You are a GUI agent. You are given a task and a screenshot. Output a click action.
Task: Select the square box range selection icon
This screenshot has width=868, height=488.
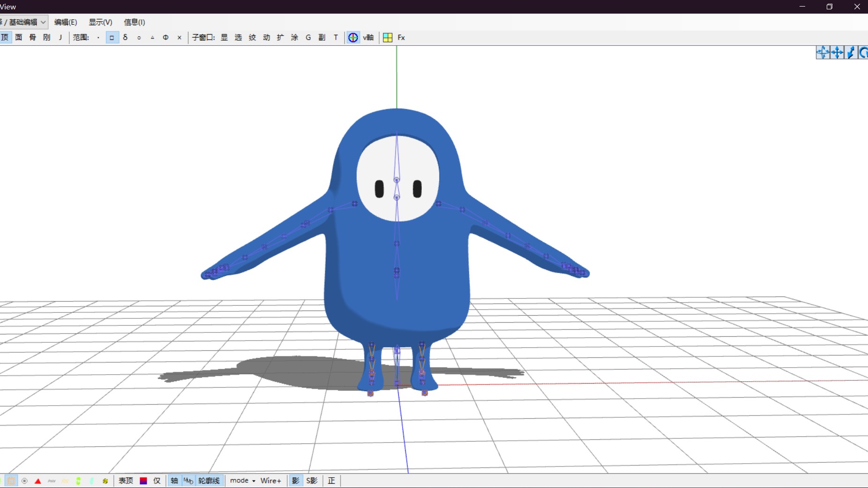point(112,37)
